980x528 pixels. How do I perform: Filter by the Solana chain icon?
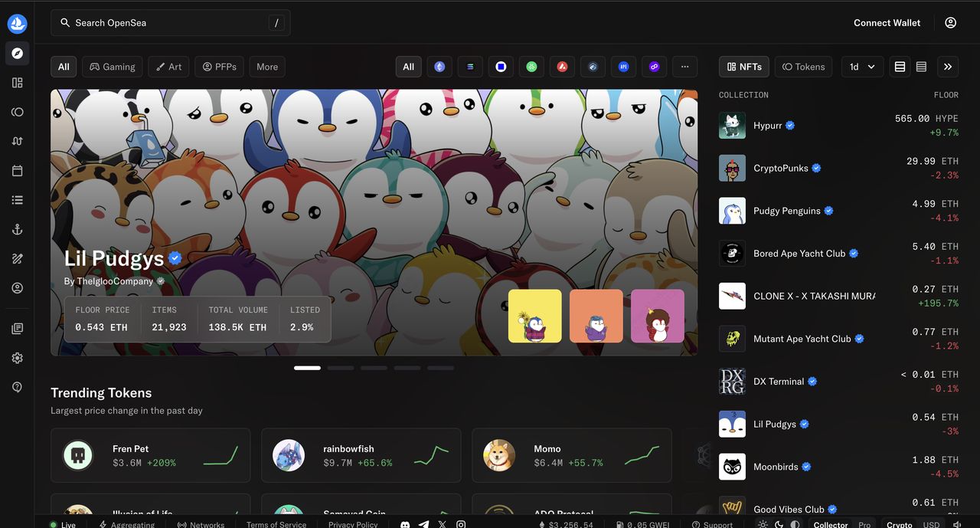coord(470,67)
